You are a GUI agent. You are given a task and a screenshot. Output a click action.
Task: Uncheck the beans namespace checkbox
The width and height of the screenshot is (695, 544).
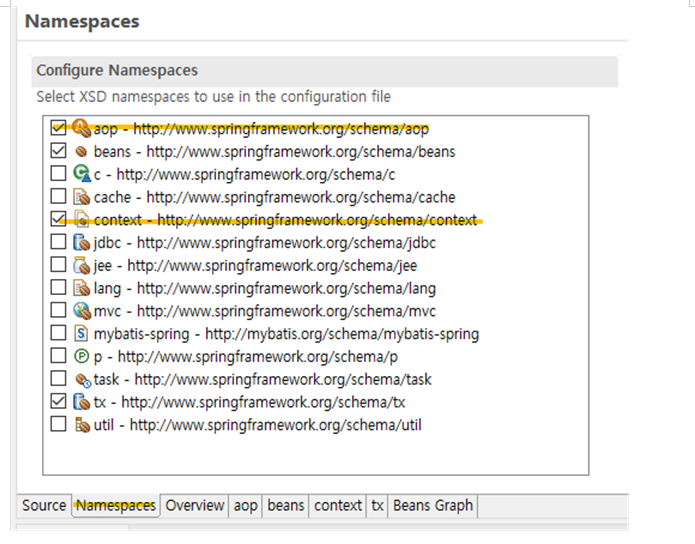pyautogui.click(x=59, y=151)
